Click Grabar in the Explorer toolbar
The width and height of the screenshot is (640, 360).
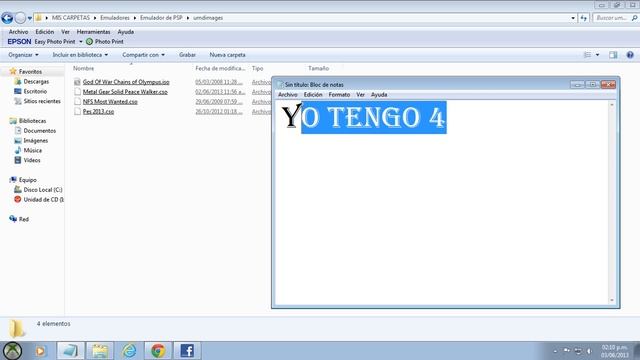187,55
